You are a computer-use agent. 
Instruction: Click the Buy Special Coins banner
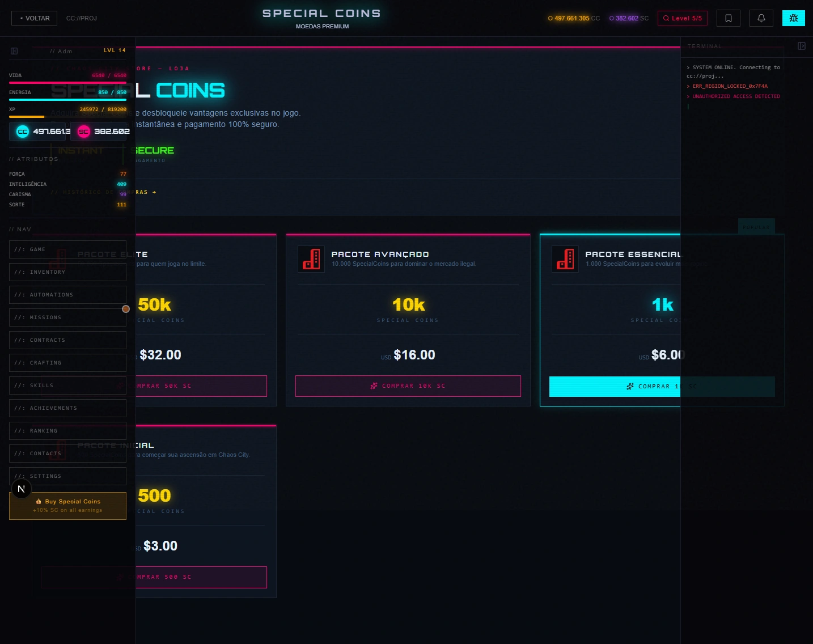(67, 506)
